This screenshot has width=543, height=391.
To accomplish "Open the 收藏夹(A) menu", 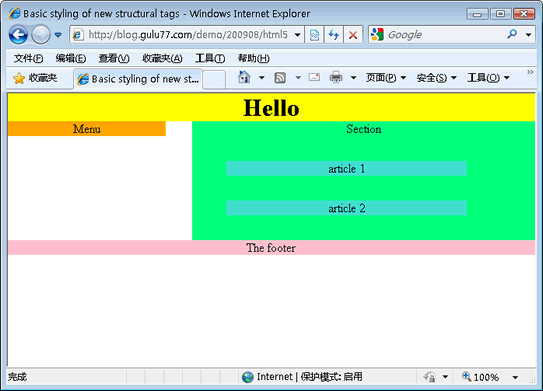I will [x=162, y=58].
